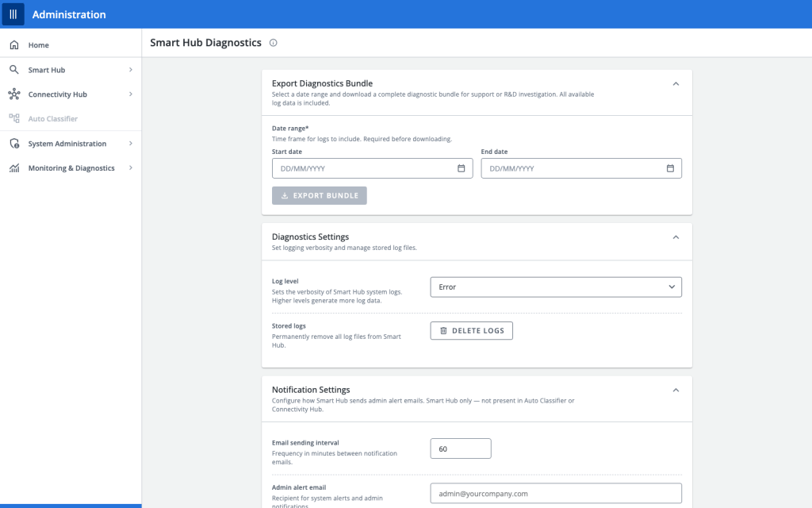This screenshot has height=508, width=812.
Task: Click the Log level label
Action: [285, 282]
